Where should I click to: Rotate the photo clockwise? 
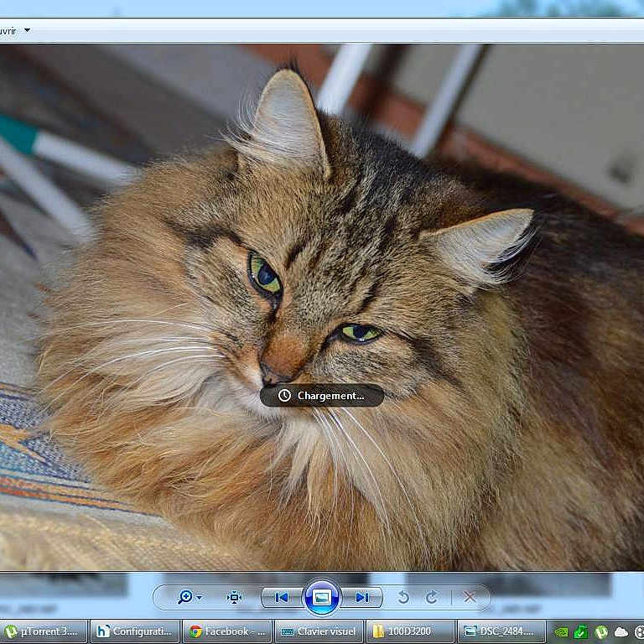[432, 597]
